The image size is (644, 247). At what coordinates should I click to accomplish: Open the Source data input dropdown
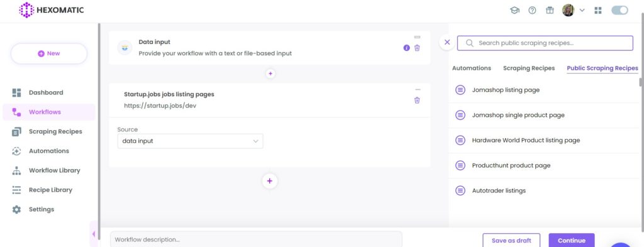pos(190,141)
